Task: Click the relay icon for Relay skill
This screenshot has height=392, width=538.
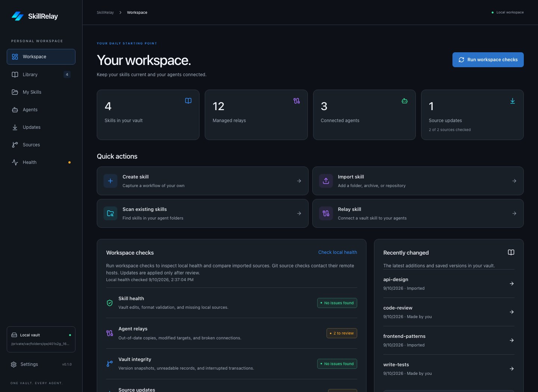Action: click(x=326, y=213)
